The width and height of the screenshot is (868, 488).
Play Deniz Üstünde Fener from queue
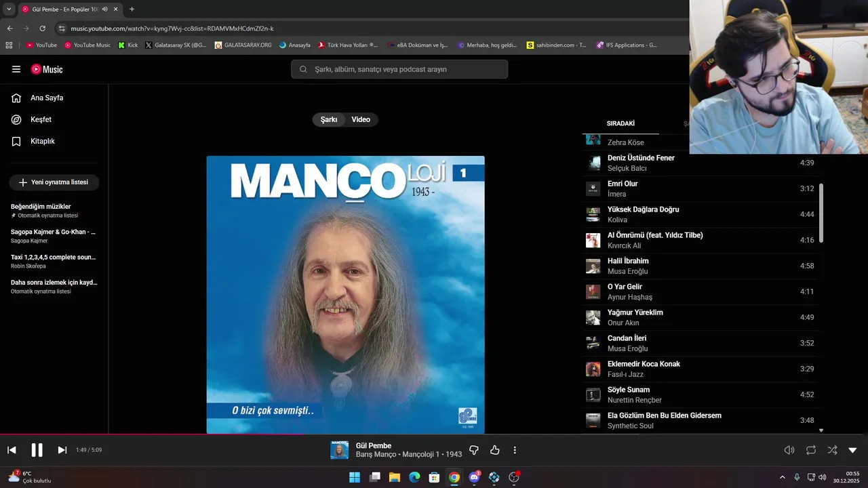pyautogui.click(x=701, y=163)
